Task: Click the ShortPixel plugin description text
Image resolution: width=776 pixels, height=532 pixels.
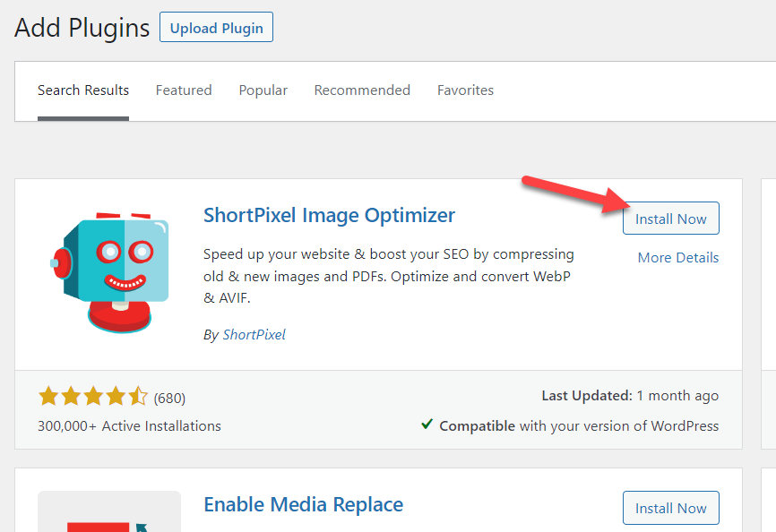Action: (389, 276)
